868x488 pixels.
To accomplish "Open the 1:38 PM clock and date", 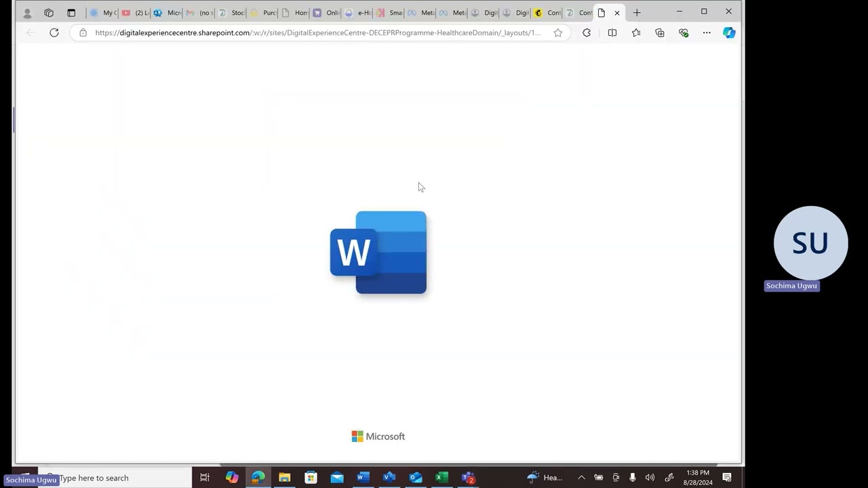I will tap(698, 478).
